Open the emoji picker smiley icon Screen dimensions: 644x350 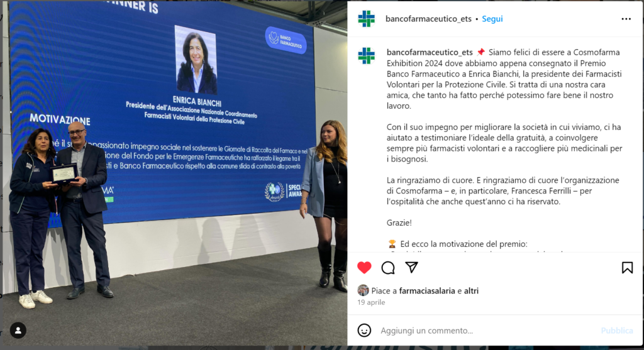[x=364, y=331]
